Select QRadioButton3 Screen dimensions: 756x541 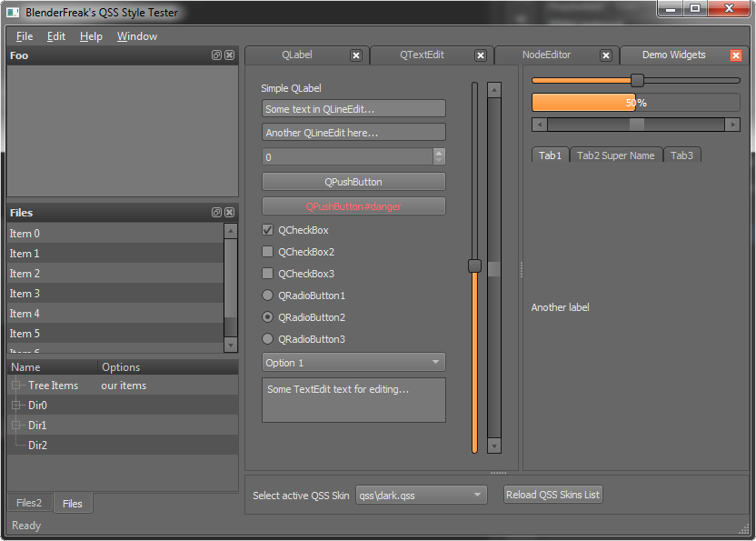pyautogui.click(x=267, y=339)
